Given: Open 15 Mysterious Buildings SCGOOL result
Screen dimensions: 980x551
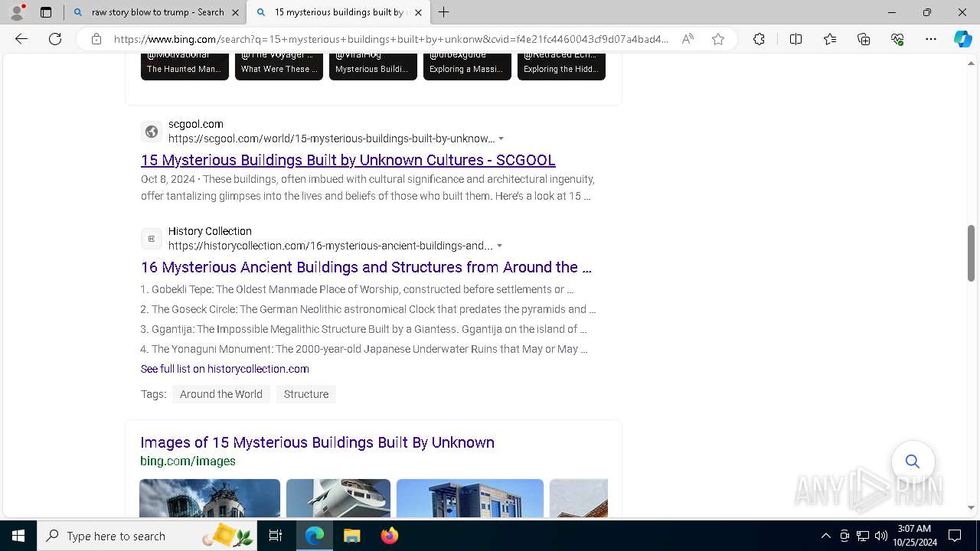Looking at the screenshot, I should [x=348, y=160].
